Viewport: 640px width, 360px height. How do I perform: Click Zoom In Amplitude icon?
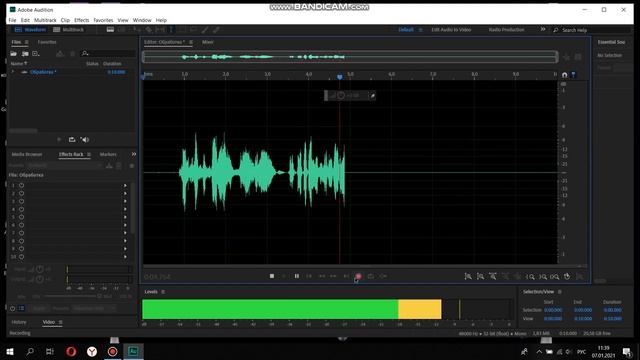pyautogui.click(x=468, y=277)
